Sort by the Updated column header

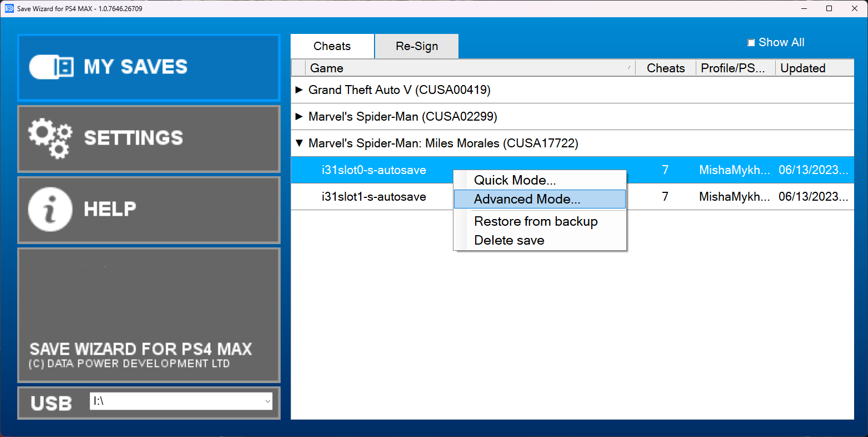(x=815, y=68)
